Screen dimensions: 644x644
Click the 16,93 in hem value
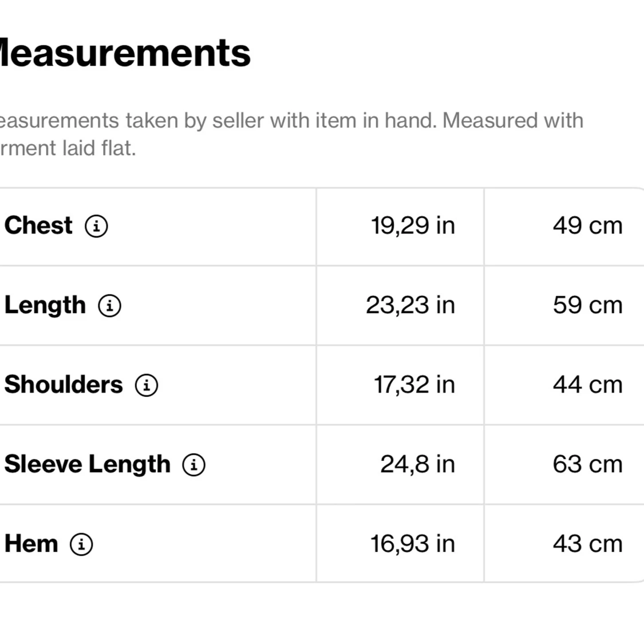click(x=413, y=544)
